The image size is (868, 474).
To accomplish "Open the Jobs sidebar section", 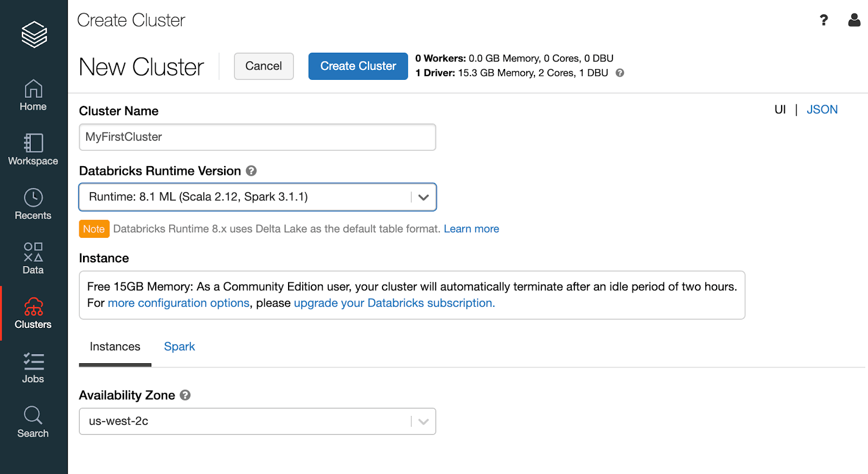I will click(x=33, y=368).
